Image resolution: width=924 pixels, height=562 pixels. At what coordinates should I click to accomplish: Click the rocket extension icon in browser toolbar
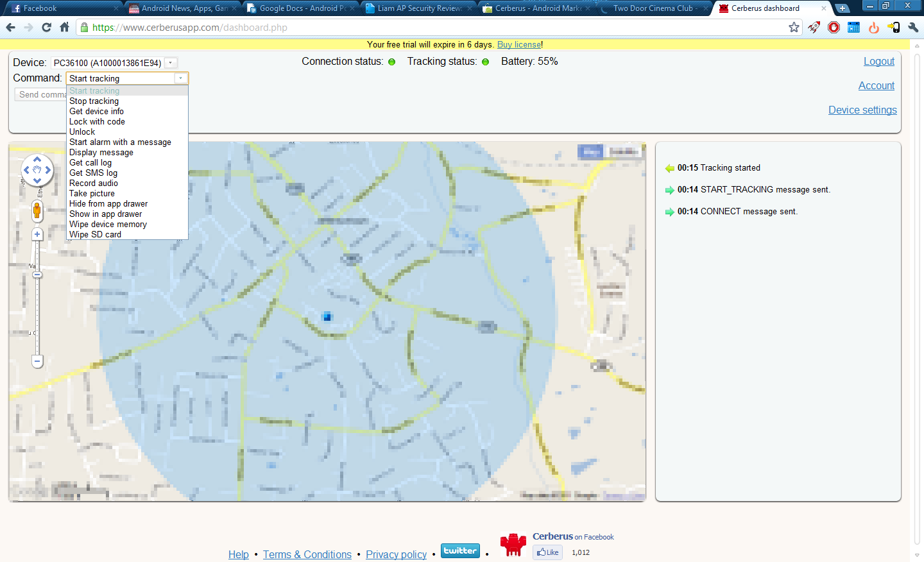(x=814, y=27)
